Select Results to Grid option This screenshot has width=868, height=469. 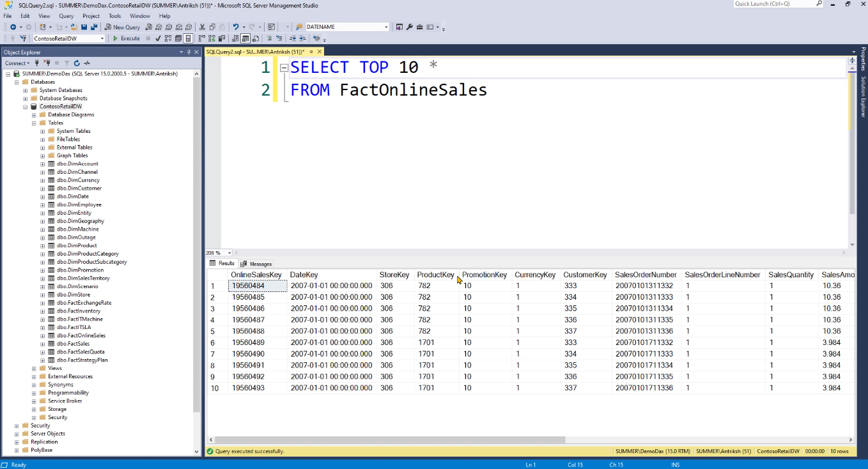[245, 38]
